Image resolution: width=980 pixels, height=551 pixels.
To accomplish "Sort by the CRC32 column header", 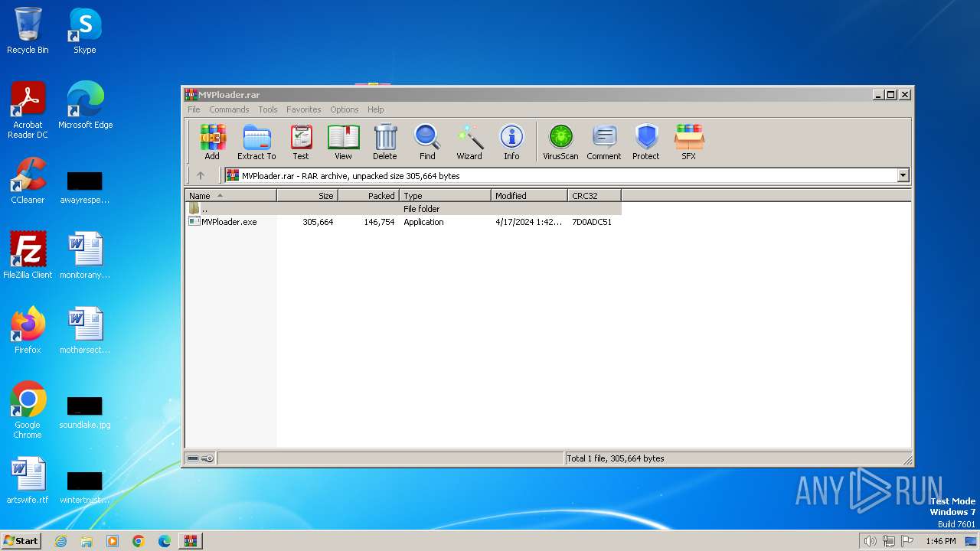I will pos(594,196).
